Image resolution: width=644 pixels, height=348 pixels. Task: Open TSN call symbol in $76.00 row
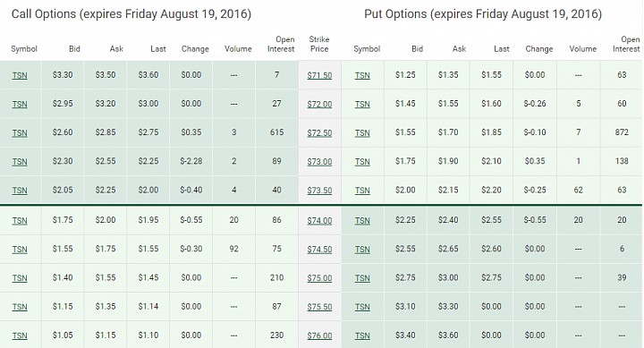coord(20,335)
